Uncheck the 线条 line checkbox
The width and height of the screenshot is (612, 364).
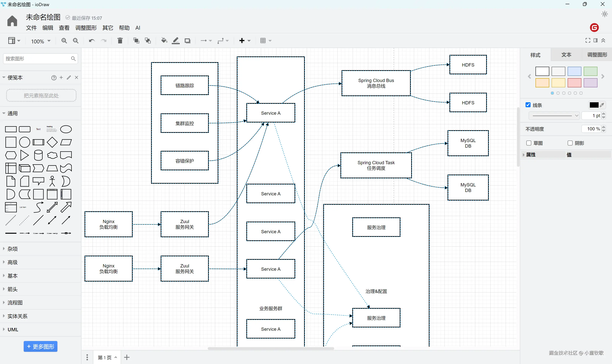point(528,105)
